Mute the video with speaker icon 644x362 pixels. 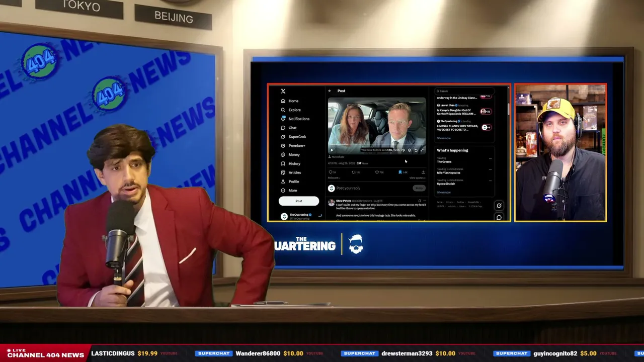pos(403,150)
